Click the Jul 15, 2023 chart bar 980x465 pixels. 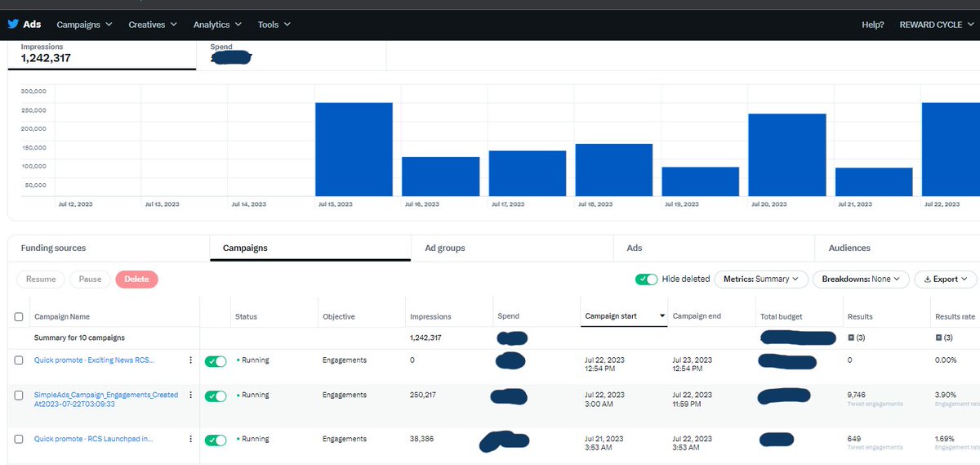354,150
